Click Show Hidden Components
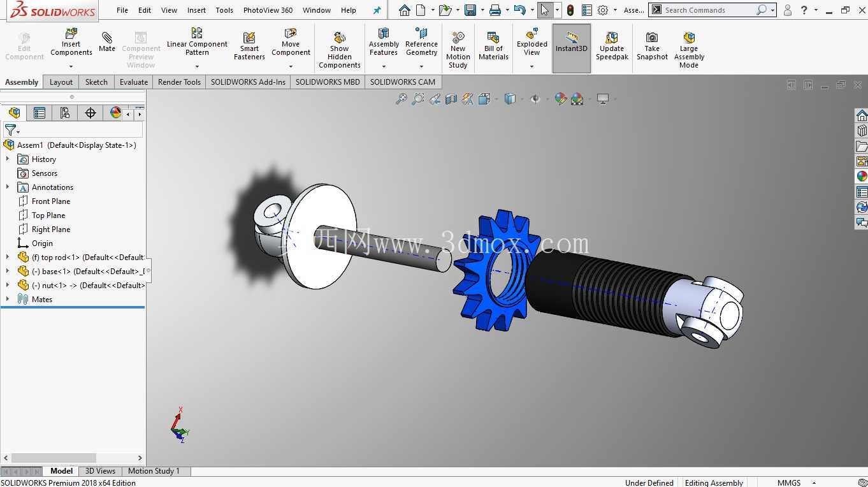Viewport: 868px width, 487px height. tap(340, 50)
